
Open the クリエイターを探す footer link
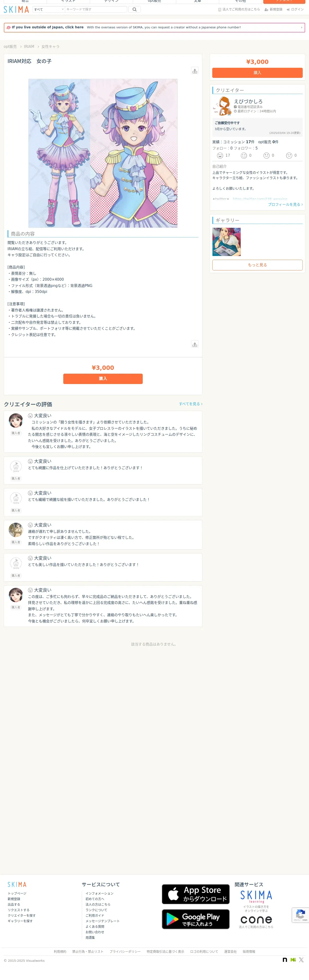(x=22, y=916)
